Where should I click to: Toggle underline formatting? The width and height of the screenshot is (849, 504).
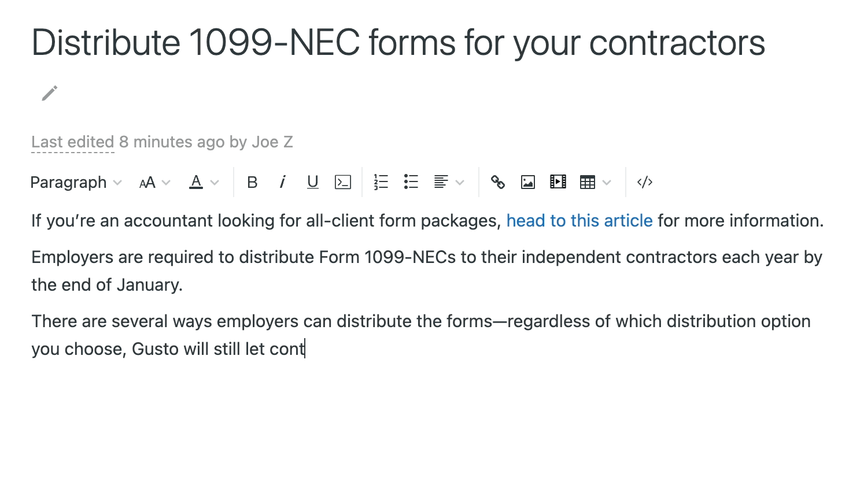point(313,182)
